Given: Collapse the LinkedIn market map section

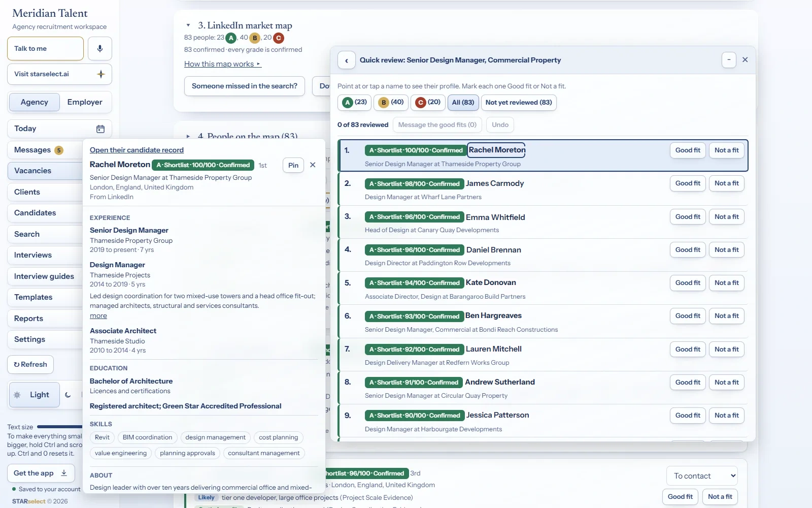Looking at the screenshot, I should (x=188, y=25).
